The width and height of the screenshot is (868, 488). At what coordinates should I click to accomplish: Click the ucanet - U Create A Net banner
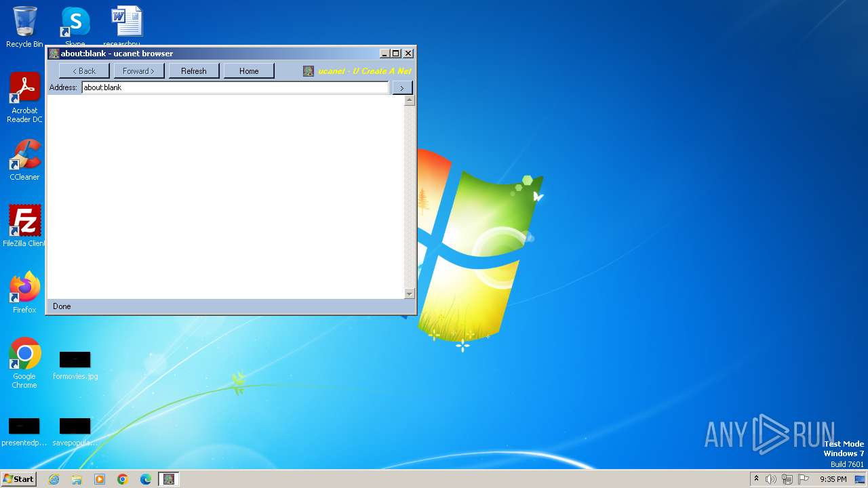(x=365, y=71)
